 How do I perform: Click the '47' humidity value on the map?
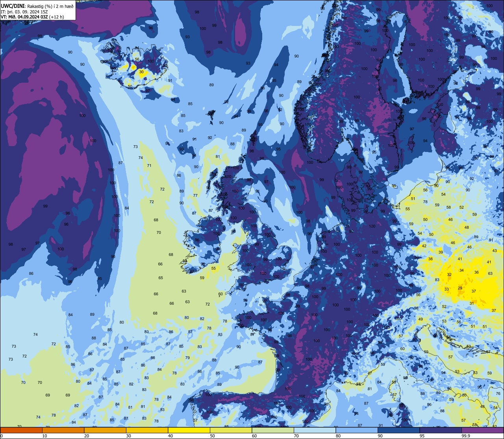pyautogui.click(x=370, y=373)
